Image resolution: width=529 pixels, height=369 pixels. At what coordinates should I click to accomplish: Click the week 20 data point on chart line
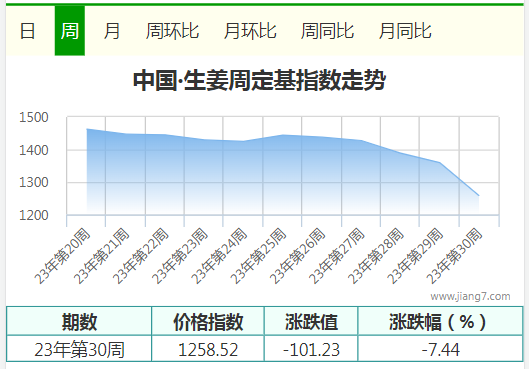(x=87, y=129)
